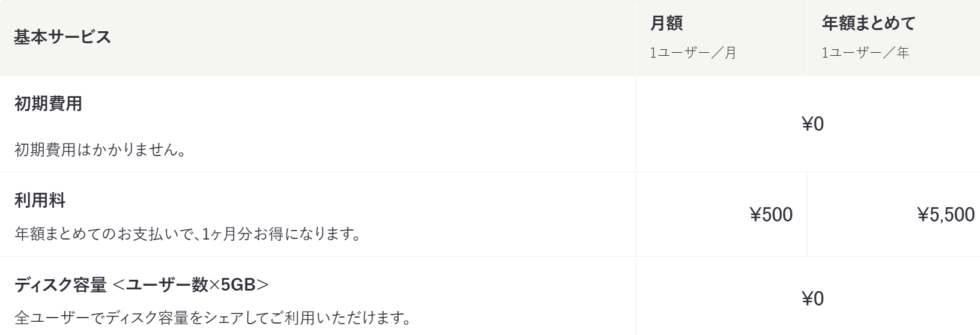Click the 基本サービス column header
980x335 pixels.
tap(62, 37)
